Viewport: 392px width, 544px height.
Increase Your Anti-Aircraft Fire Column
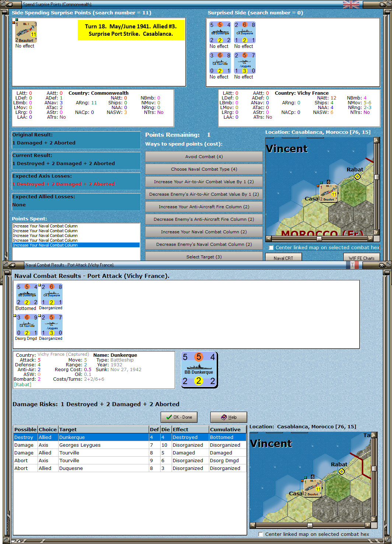click(204, 207)
